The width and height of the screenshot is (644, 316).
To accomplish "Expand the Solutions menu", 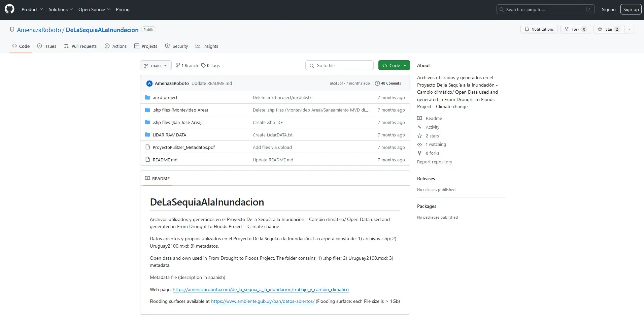I will tap(61, 9).
